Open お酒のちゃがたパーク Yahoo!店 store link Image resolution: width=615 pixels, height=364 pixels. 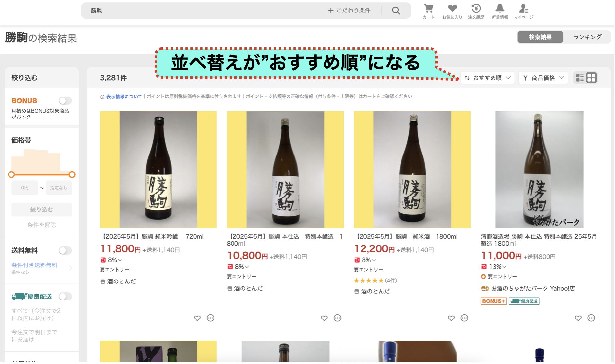[533, 289]
